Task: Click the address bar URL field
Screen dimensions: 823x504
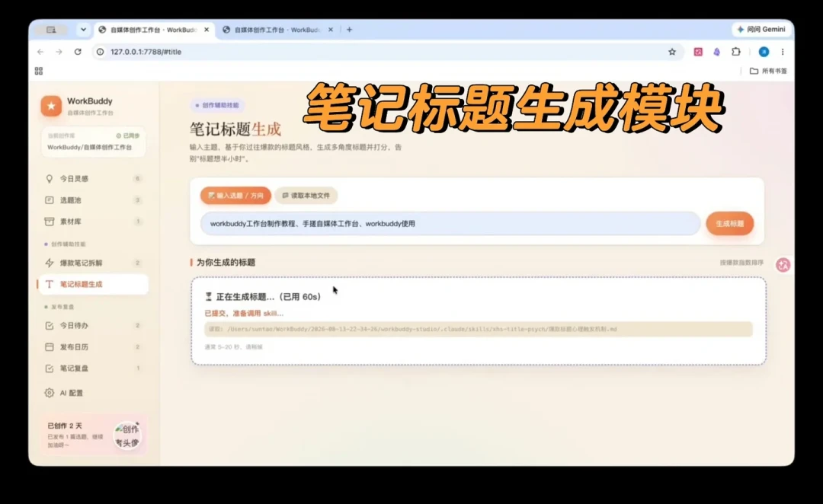Action: [387, 52]
